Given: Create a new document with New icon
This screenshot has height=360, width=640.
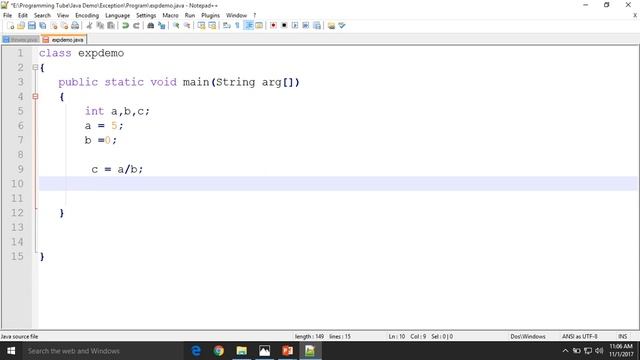Looking at the screenshot, I should 11,26.
